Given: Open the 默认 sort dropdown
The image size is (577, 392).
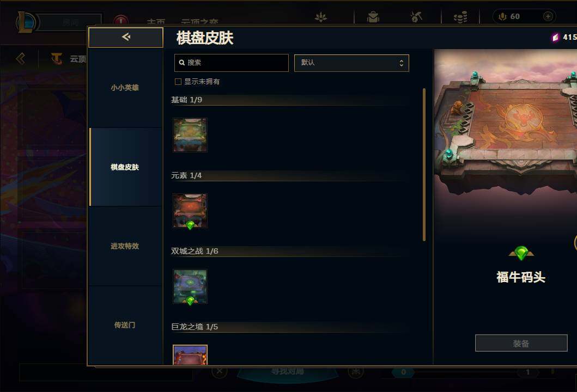Looking at the screenshot, I should (351, 63).
